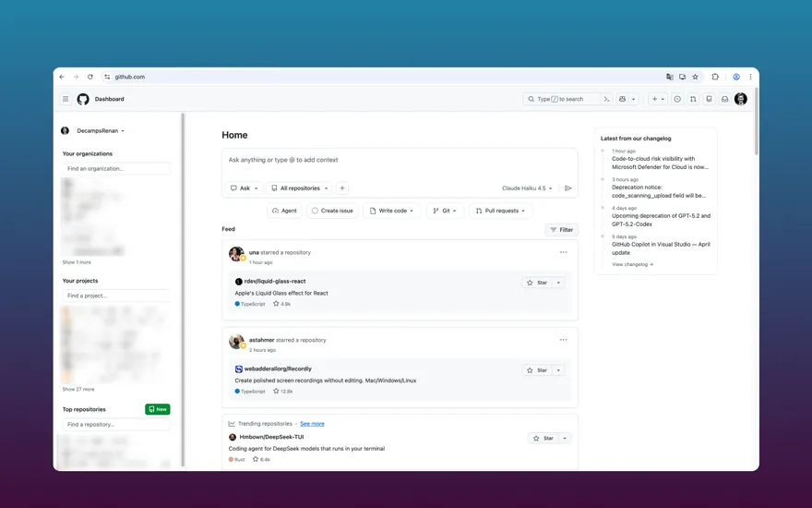Open the All repositories dropdown

click(x=300, y=188)
